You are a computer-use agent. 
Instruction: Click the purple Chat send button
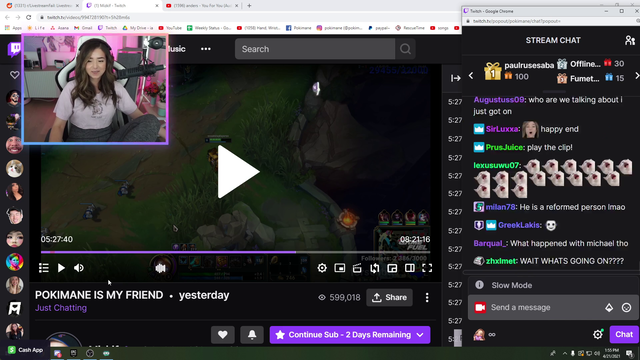pos(624,334)
